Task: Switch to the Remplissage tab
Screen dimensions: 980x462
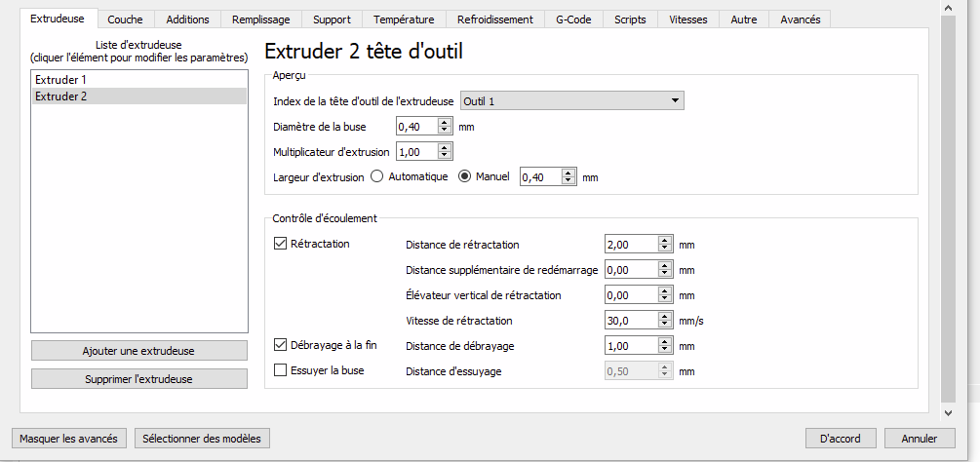Action: (261, 19)
